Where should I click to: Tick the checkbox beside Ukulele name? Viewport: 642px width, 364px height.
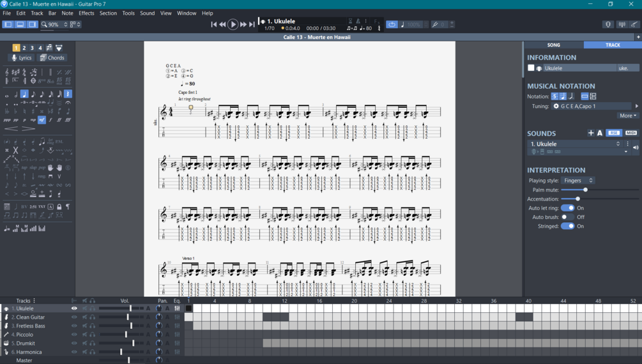(x=531, y=68)
